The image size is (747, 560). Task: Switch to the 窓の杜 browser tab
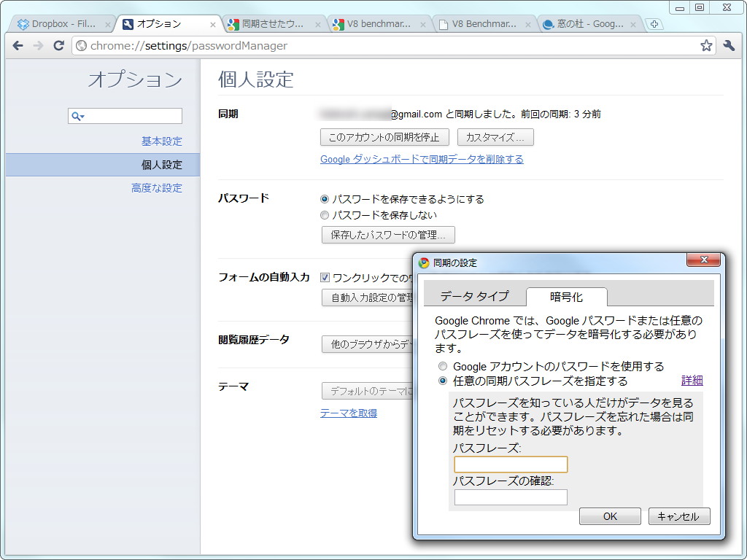(576, 23)
